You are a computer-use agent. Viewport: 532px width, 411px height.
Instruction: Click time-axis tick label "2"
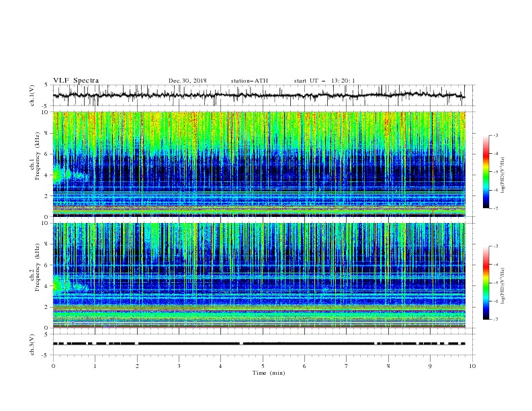(x=137, y=366)
